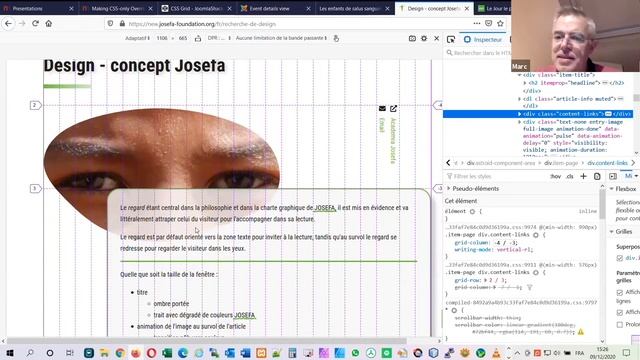Viewport: 640px width, 360px height.
Task: Click the viewport width value 1106
Action: (162, 38)
